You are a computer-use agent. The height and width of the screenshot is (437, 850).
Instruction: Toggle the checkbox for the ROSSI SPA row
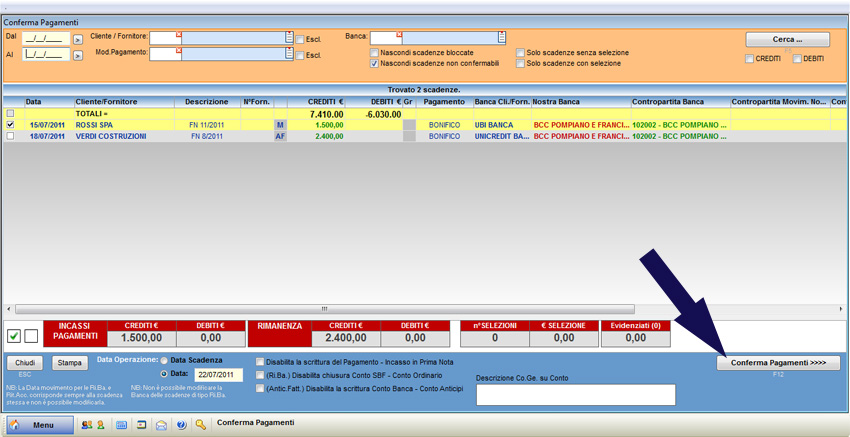click(x=11, y=125)
